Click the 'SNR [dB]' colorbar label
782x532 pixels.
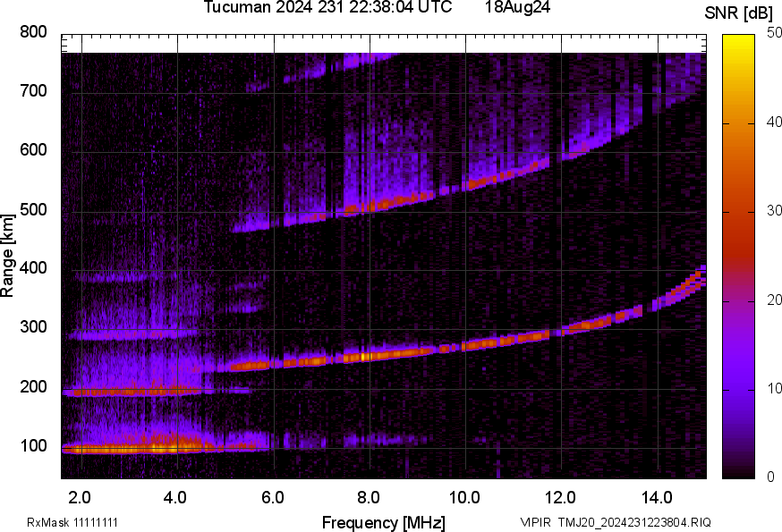pyautogui.click(x=738, y=13)
